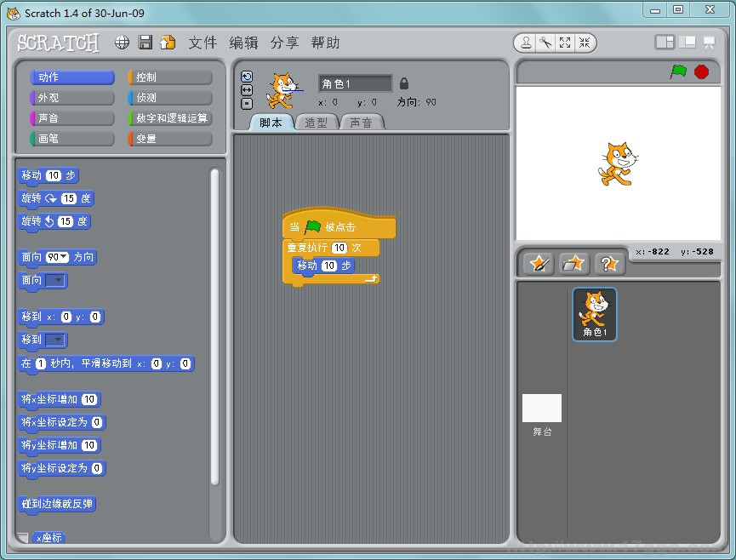
Task: Open the empty dropdown in 面向 block
Action: coord(56,281)
